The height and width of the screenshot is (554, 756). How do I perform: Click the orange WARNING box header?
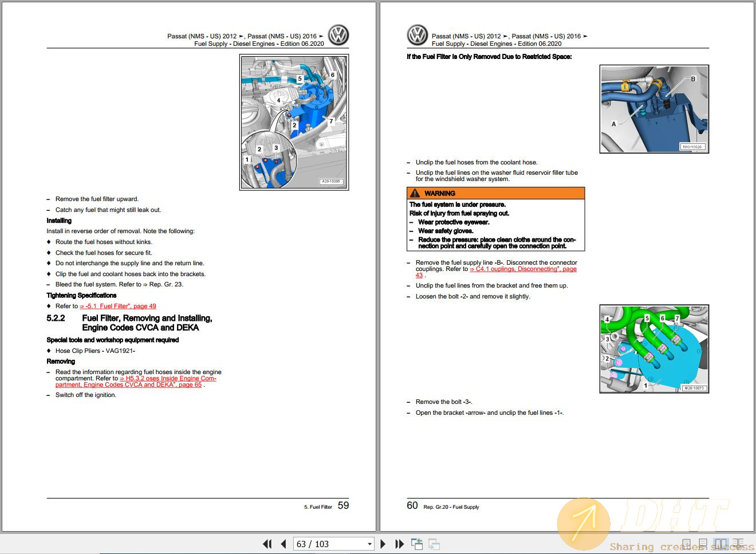[x=496, y=193]
